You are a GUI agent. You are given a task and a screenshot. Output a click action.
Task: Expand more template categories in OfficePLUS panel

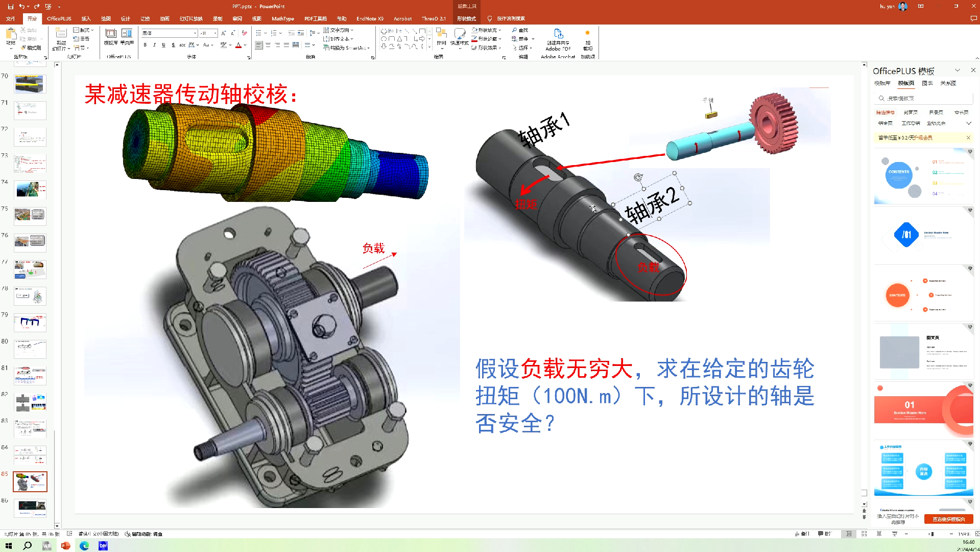tap(969, 124)
